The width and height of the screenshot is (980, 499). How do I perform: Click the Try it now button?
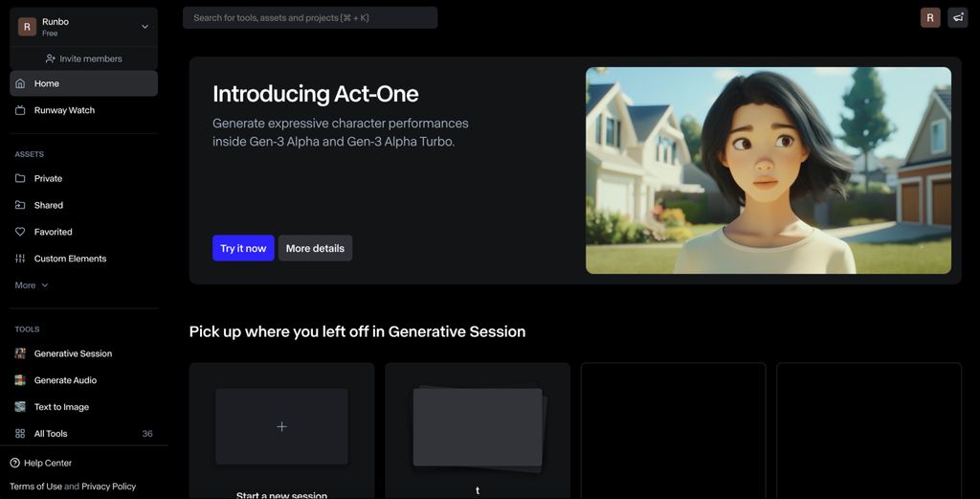[x=243, y=248]
